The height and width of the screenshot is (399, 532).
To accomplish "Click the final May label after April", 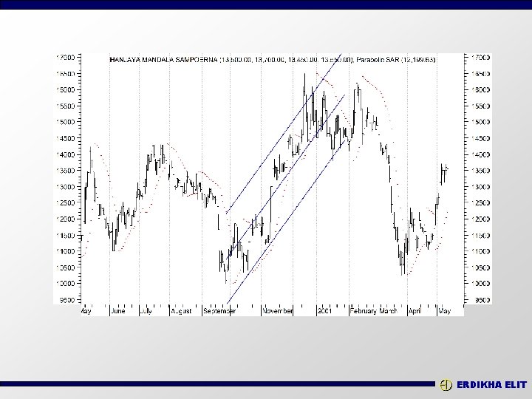I will coord(445,311).
